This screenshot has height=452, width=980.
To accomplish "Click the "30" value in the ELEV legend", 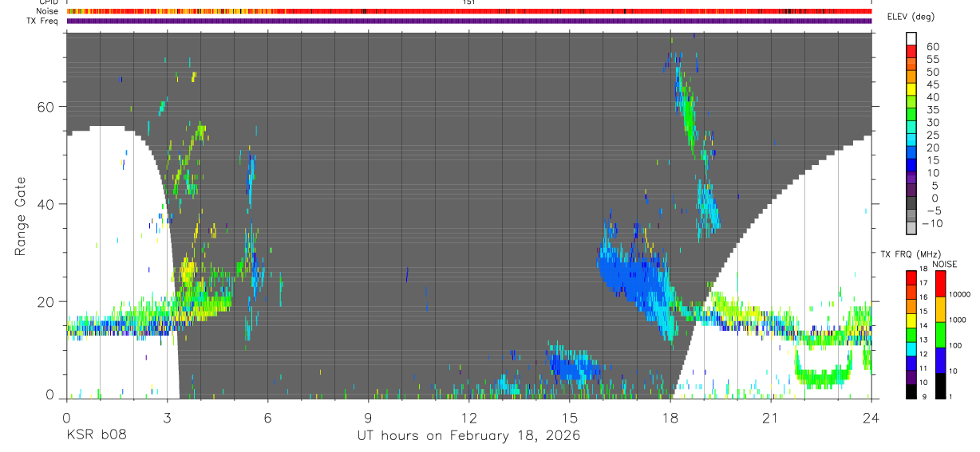I will click(932, 122).
